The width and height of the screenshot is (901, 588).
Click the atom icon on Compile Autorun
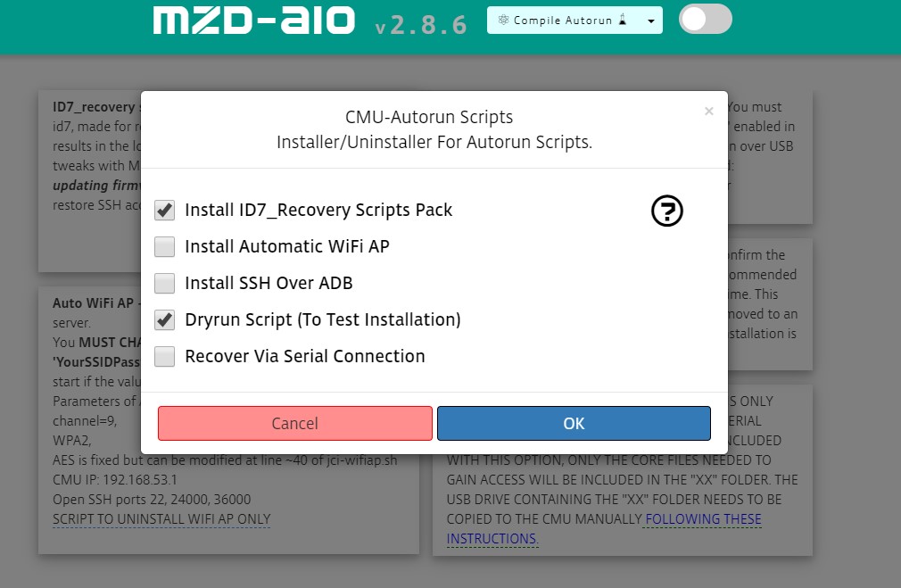pyautogui.click(x=503, y=21)
